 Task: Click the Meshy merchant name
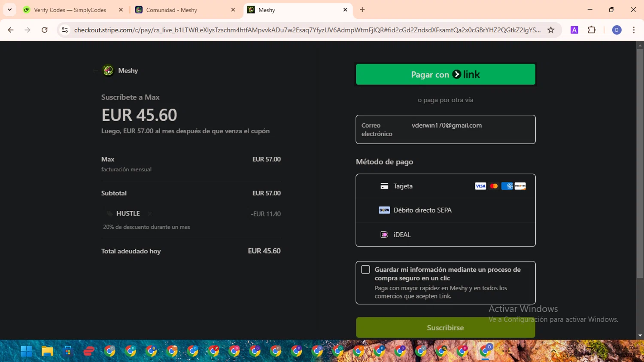[x=128, y=70]
